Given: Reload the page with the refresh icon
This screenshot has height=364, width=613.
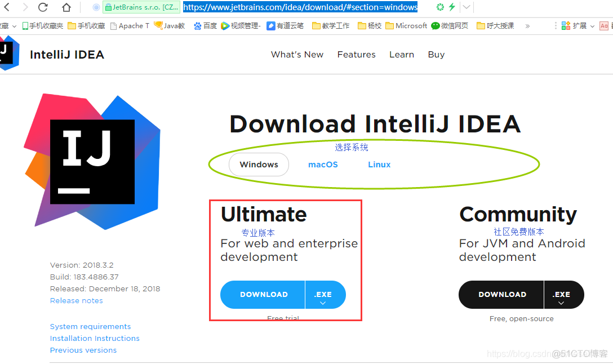Looking at the screenshot, I should coord(43,7).
